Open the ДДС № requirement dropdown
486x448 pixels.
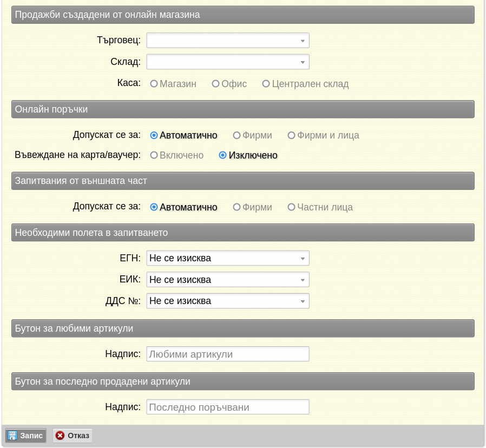[228, 301]
